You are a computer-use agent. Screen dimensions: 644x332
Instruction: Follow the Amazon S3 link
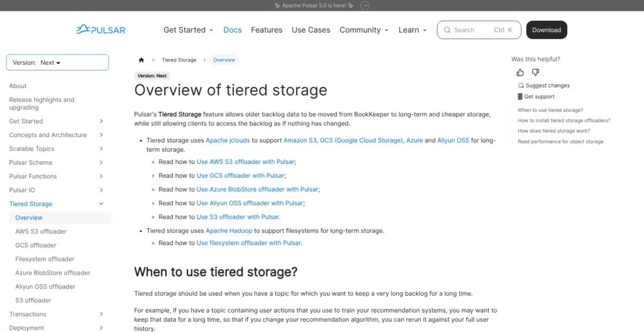click(300, 140)
